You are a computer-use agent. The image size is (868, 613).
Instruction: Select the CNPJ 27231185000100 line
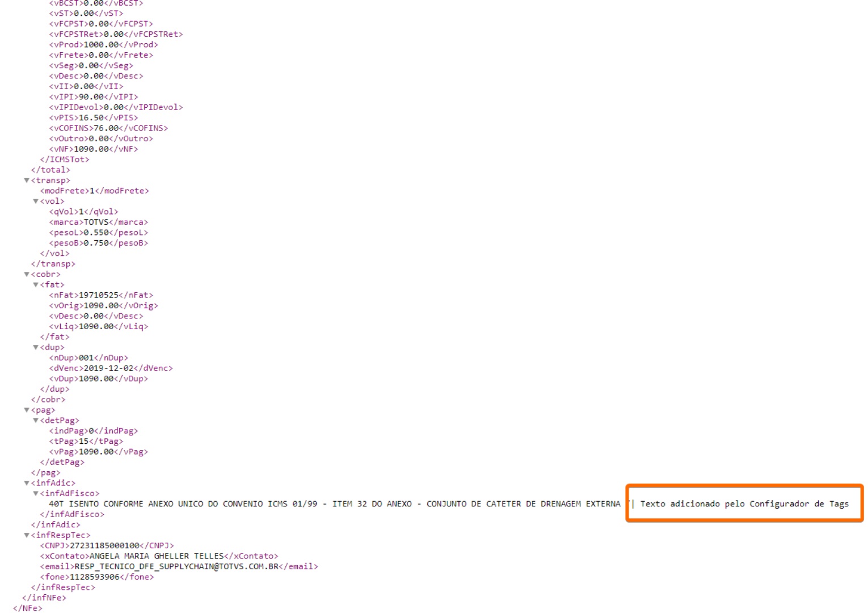107,546
